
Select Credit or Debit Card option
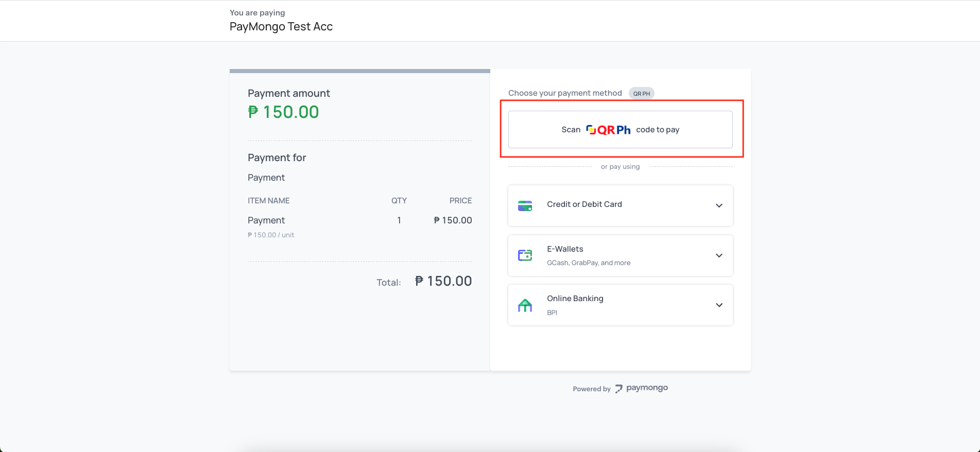click(584, 204)
